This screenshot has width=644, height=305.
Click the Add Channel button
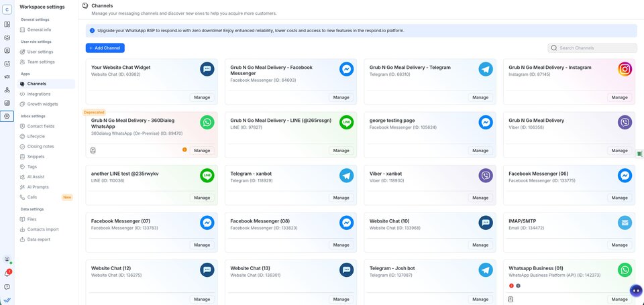point(105,48)
